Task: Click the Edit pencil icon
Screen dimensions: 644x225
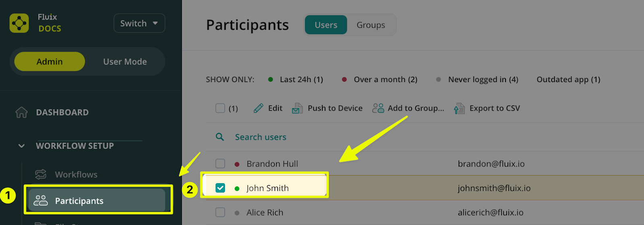Action: click(258, 108)
